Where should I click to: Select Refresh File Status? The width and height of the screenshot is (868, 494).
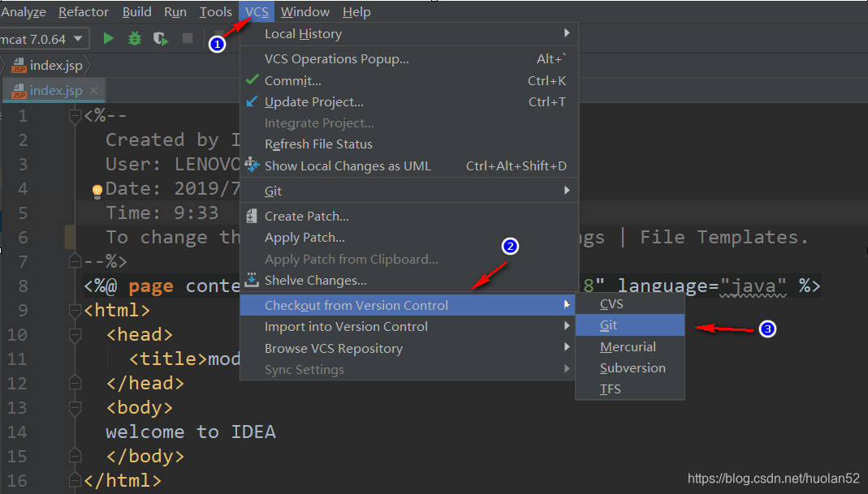409,144
